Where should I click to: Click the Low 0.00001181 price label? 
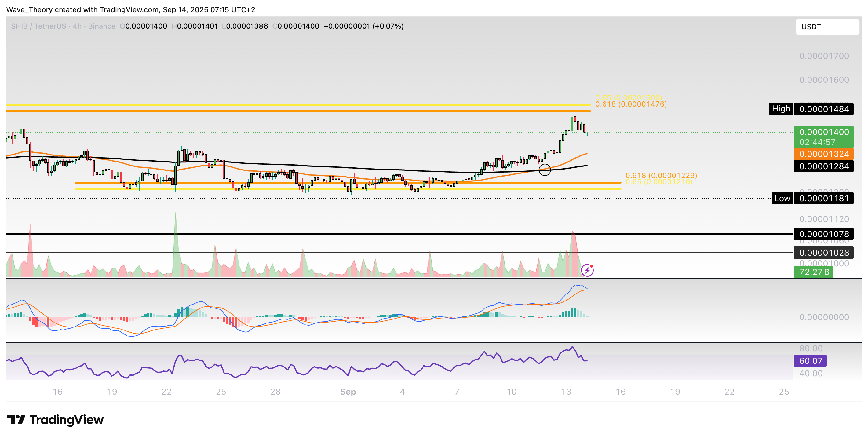pyautogui.click(x=812, y=198)
